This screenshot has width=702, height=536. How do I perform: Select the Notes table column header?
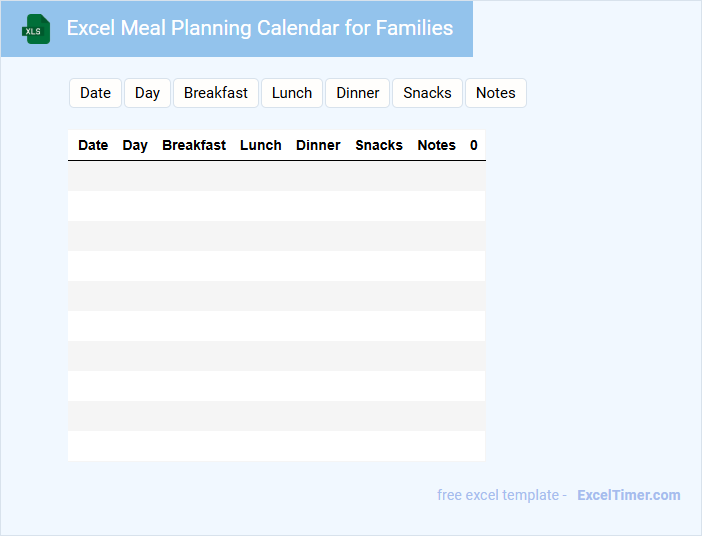tap(436, 145)
